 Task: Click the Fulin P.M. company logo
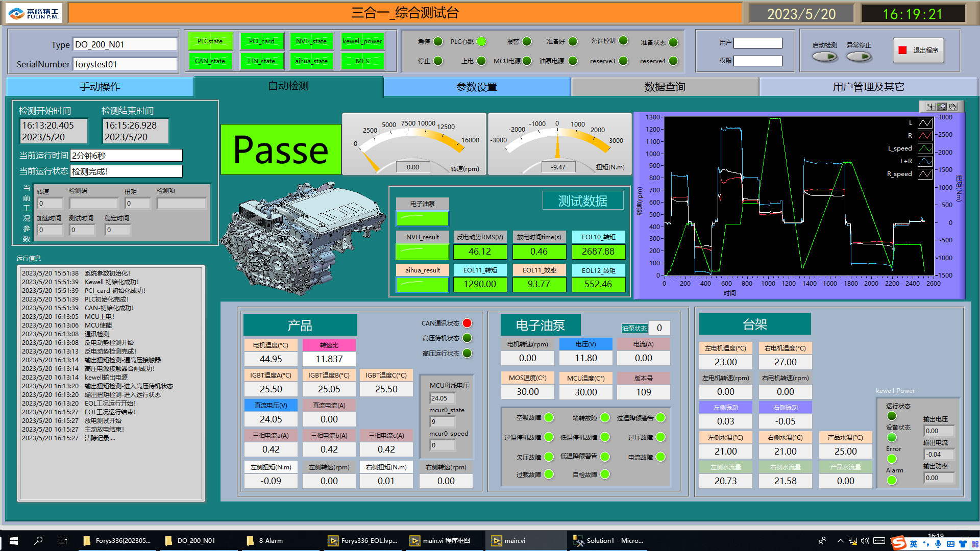[x=34, y=13]
